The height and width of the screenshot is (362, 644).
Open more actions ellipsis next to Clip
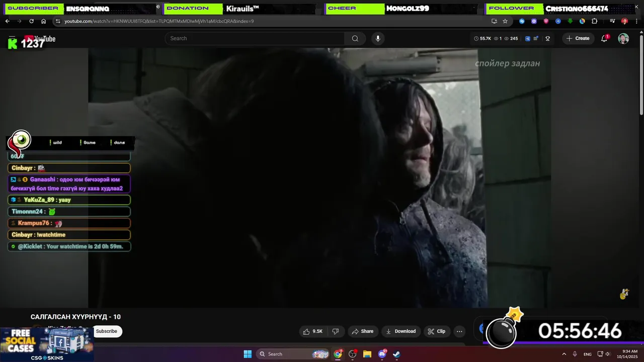pos(459,331)
